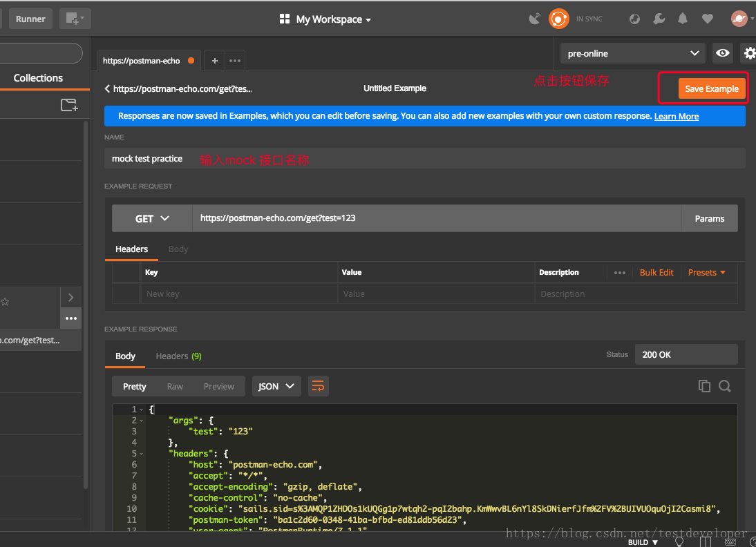Search the response body magnifier icon
756x547 pixels.
pyautogui.click(x=724, y=386)
